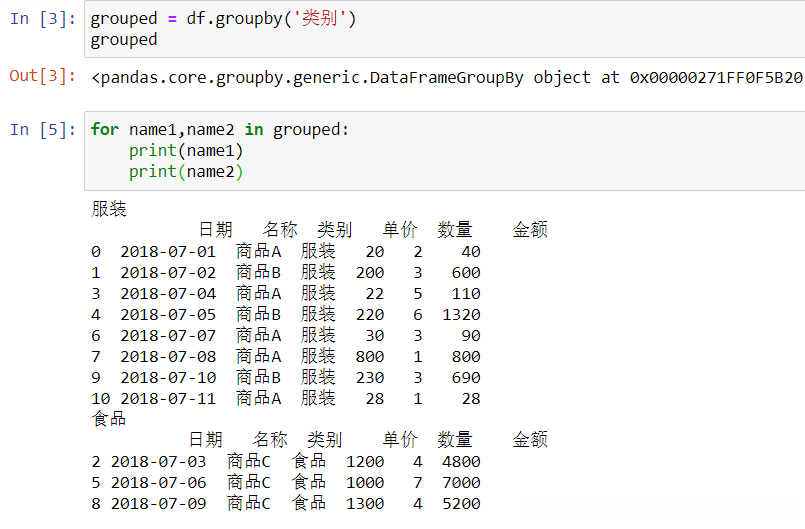The width and height of the screenshot is (805, 529).
Task: Click the for loop code cell In [5]
Action: coord(445,150)
